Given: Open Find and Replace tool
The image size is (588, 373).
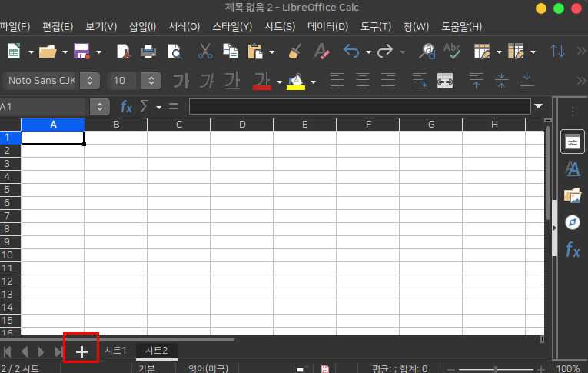Looking at the screenshot, I should [426, 52].
